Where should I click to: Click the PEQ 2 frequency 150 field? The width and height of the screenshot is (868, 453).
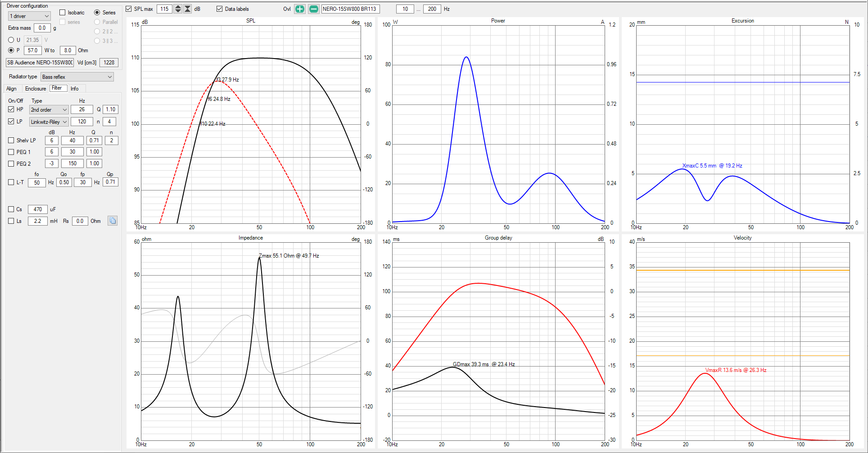pyautogui.click(x=72, y=163)
